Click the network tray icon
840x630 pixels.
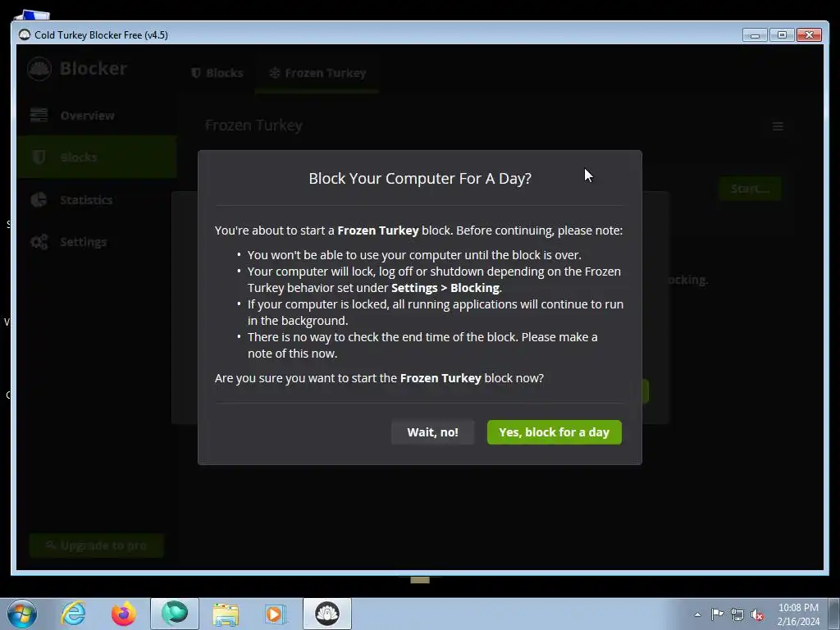click(737, 614)
